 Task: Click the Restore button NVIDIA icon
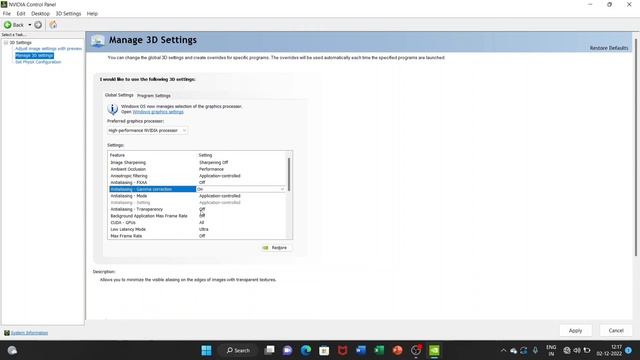(x=266, y=248)
